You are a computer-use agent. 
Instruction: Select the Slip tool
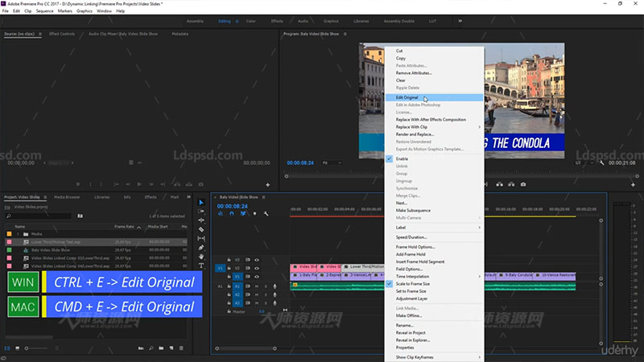200,238
